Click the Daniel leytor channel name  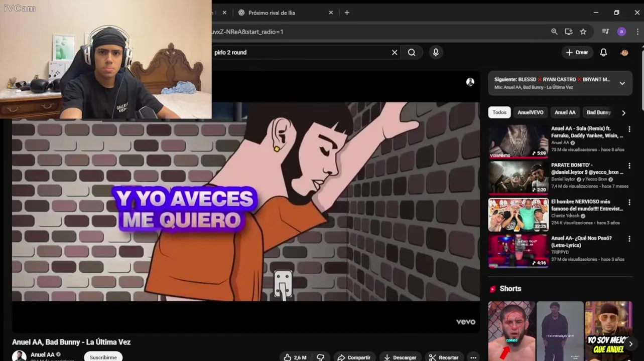pyautogui.click(x=563, y=179)
